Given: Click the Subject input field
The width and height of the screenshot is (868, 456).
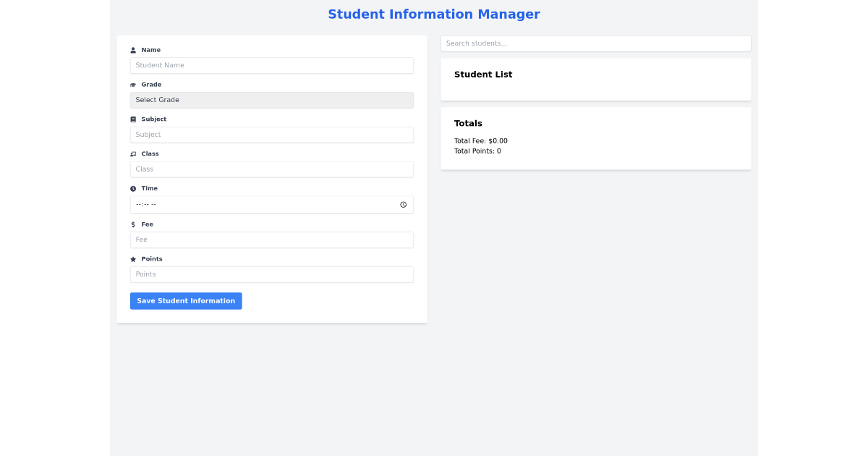Looking at the screenshot, I should 271,135.
